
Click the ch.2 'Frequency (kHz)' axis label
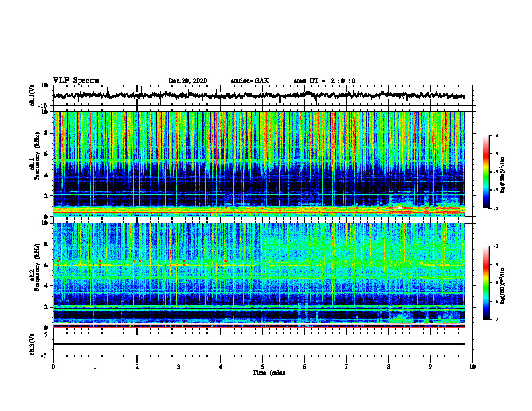[37, 267]
